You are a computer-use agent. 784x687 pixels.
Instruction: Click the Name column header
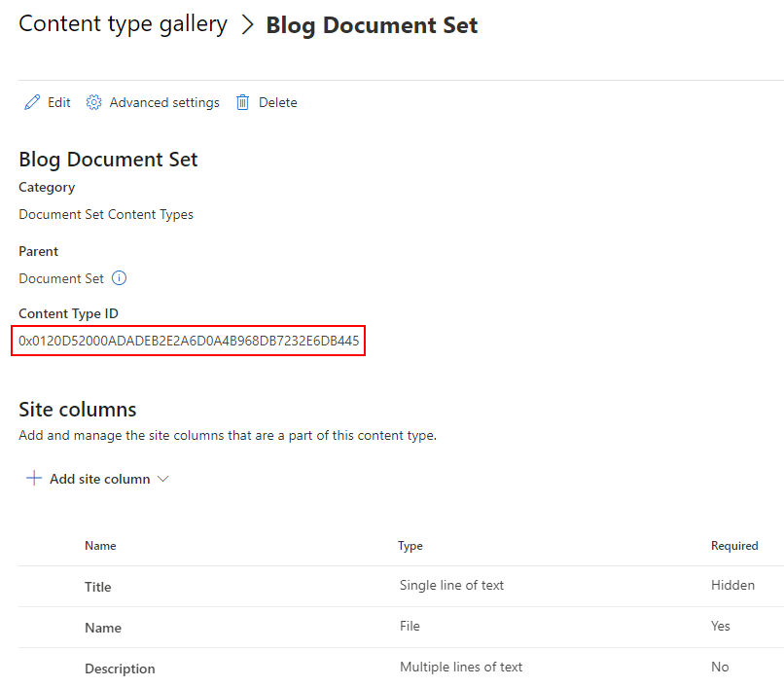[x=100, y=546]
